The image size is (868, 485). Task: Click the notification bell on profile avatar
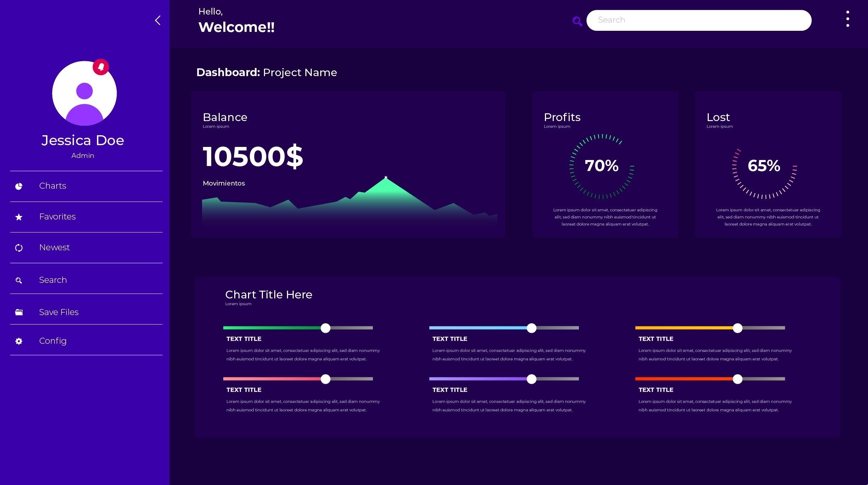[101, 67]
